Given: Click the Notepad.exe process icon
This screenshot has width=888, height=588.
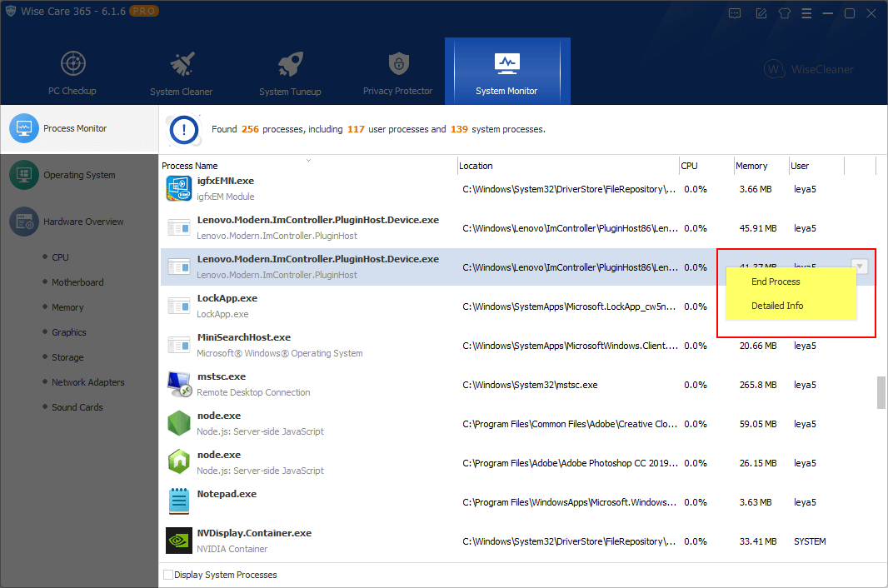Looking at the screenshot, I should click(x=179, y=501).
